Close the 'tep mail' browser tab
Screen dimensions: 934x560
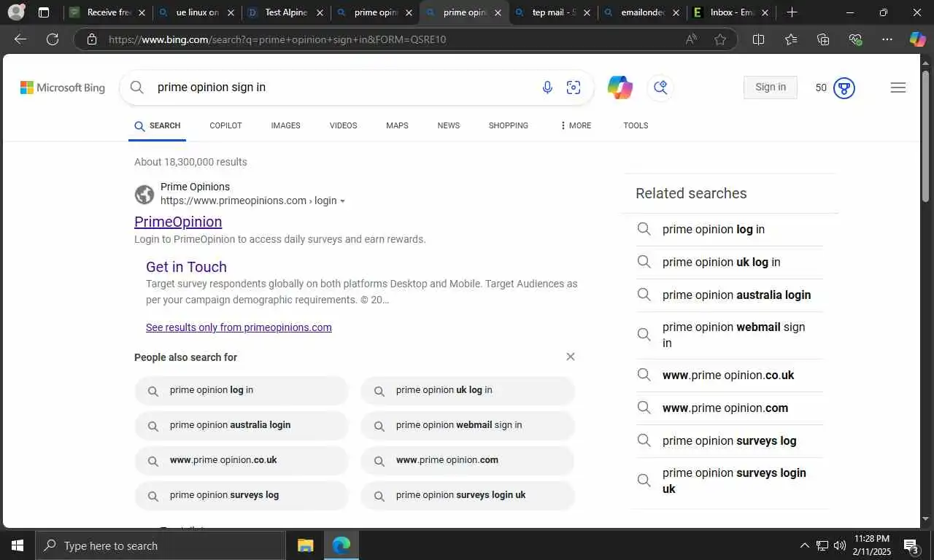[x=587, y=12]
